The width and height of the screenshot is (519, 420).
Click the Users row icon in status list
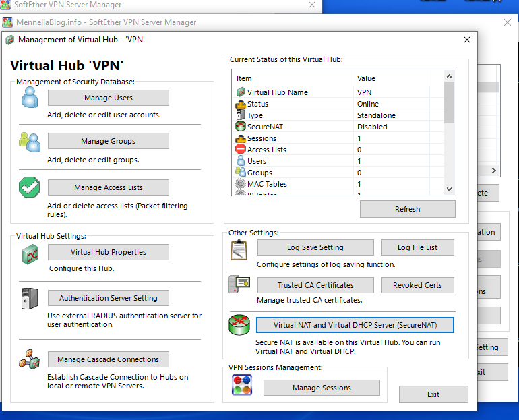point(241,161)
